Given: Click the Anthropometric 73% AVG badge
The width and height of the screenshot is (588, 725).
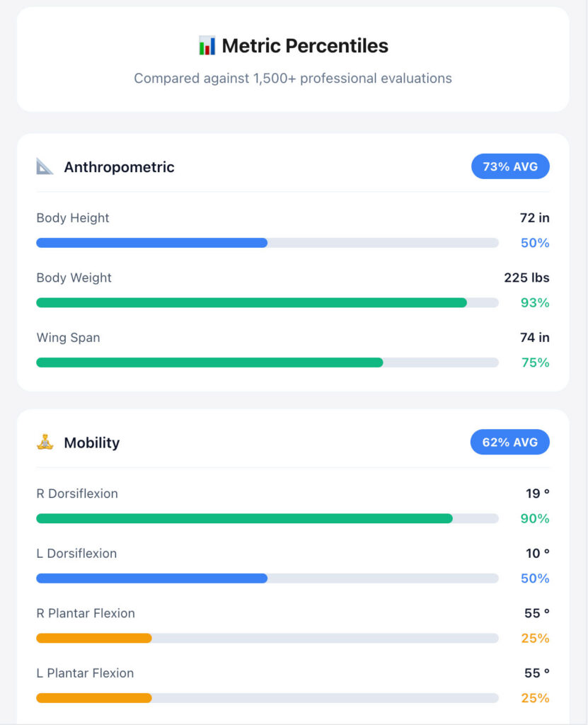Looking at the screenshot, I should tap(510, 167).
